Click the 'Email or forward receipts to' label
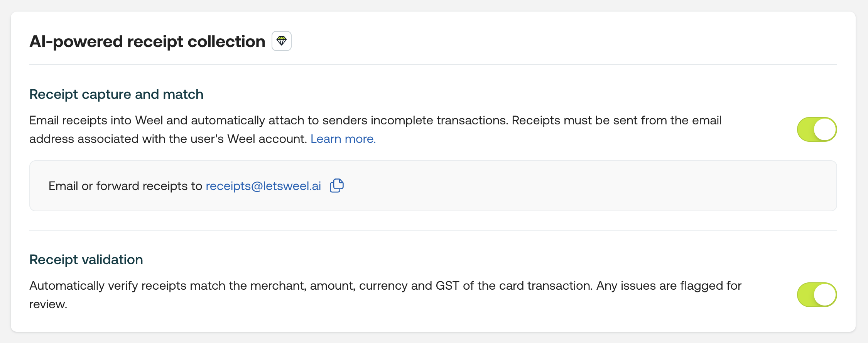 (x=125, y=186)
